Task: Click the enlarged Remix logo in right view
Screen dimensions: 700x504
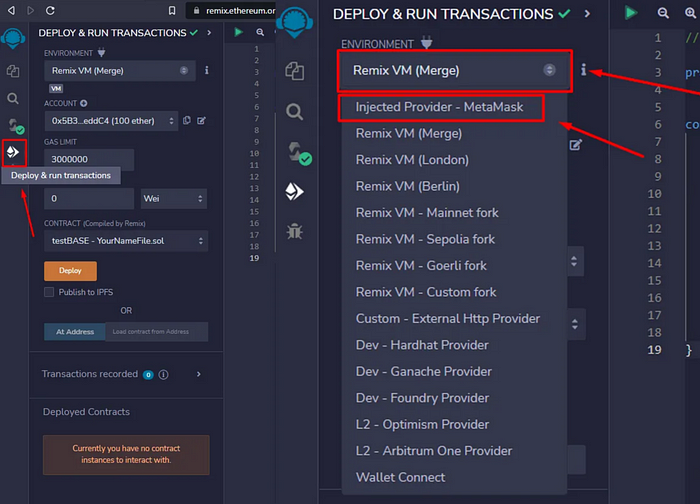Action: (x=294, y=22)
